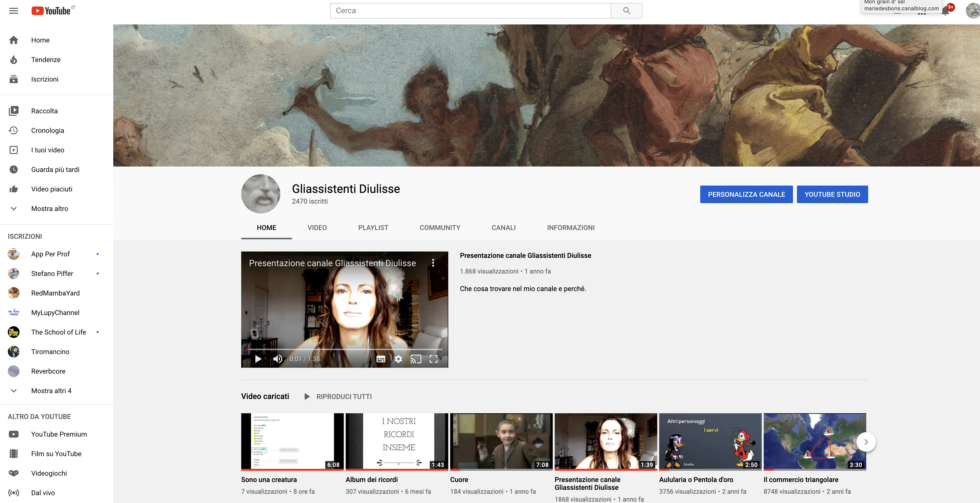Viewport: 980px width, 503px height.
Task: Expand Mostra altri 4 subscriptions
Action: click(51, 391)
